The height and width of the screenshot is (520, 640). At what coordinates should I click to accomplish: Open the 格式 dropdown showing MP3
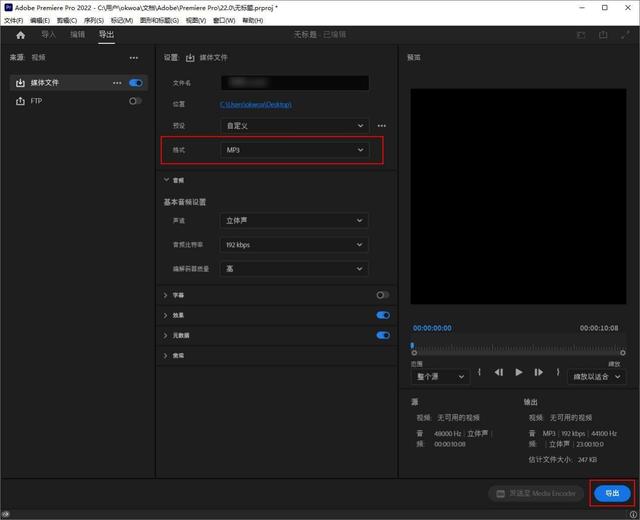(x=294, y=150)
